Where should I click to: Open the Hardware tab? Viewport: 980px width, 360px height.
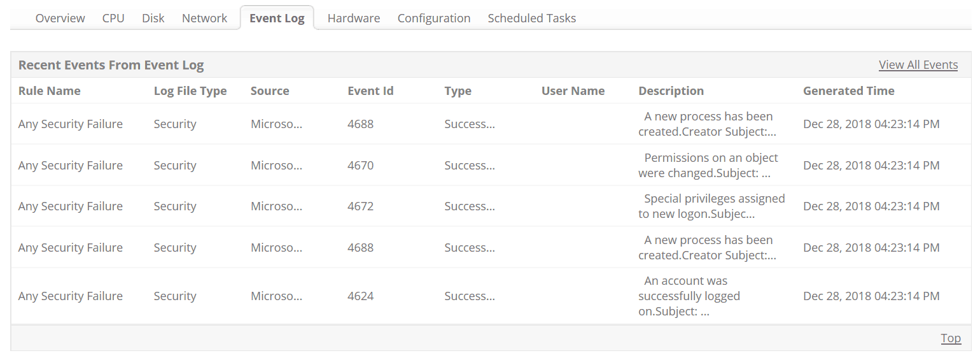coord(354,18)
